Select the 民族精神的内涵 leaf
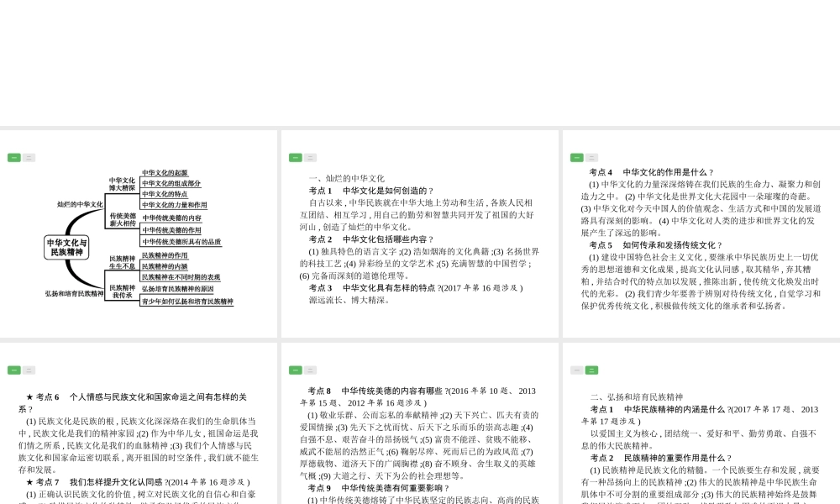The image size is (840, 504). click(165, 266)
